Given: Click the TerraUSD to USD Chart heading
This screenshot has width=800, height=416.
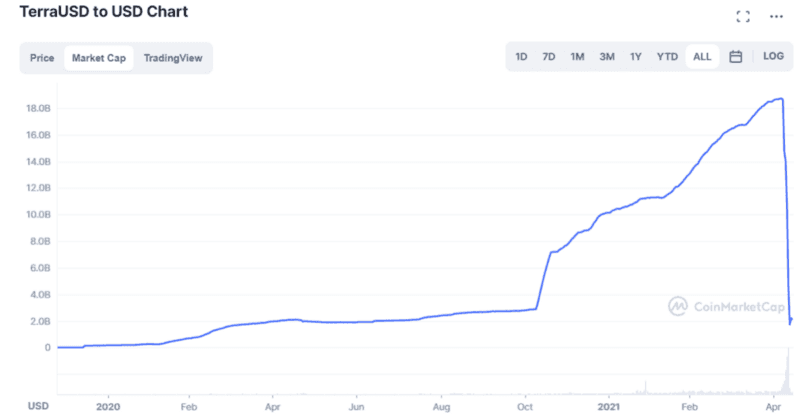Looking at the screenshot, I should 104,12.
